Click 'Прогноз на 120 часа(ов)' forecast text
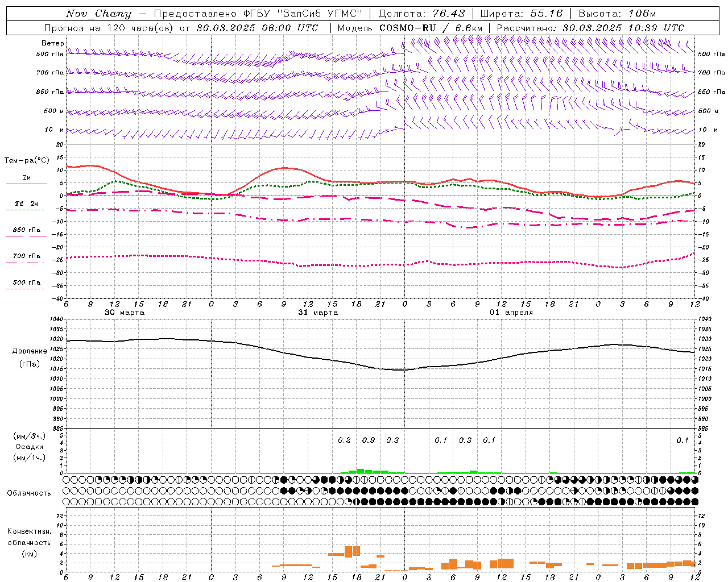 (x=110, y=28)
